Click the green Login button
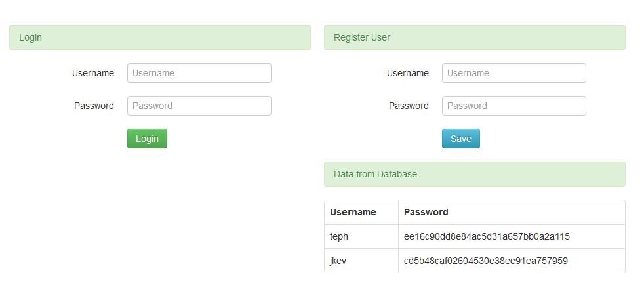 point(147,139)
